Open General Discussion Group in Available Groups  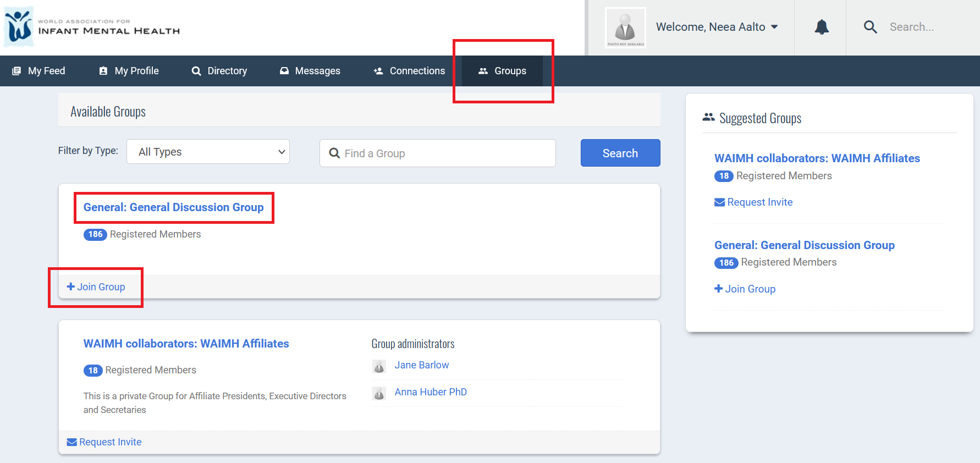(174, 207)
